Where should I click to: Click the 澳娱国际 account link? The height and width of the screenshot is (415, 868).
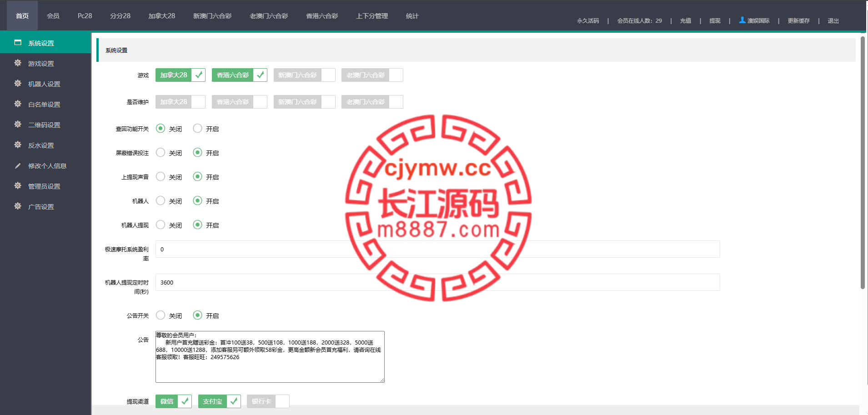(754, 21)
